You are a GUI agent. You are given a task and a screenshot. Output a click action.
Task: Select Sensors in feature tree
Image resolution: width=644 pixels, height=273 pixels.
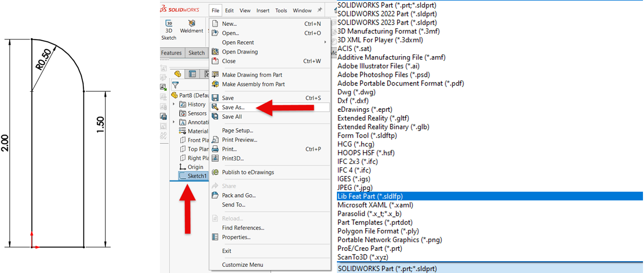pos(193,113)
